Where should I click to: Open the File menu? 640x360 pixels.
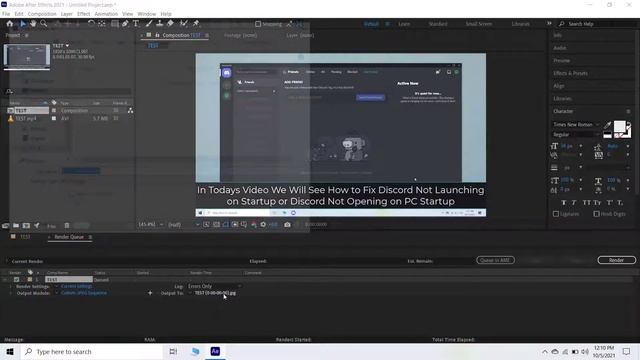click(x=6, y=14)
